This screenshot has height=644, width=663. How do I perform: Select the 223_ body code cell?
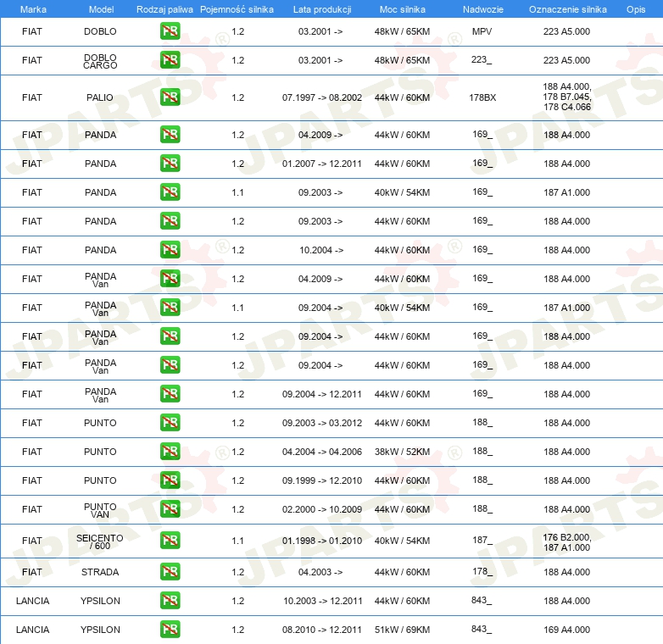click(x=482, y=59)
